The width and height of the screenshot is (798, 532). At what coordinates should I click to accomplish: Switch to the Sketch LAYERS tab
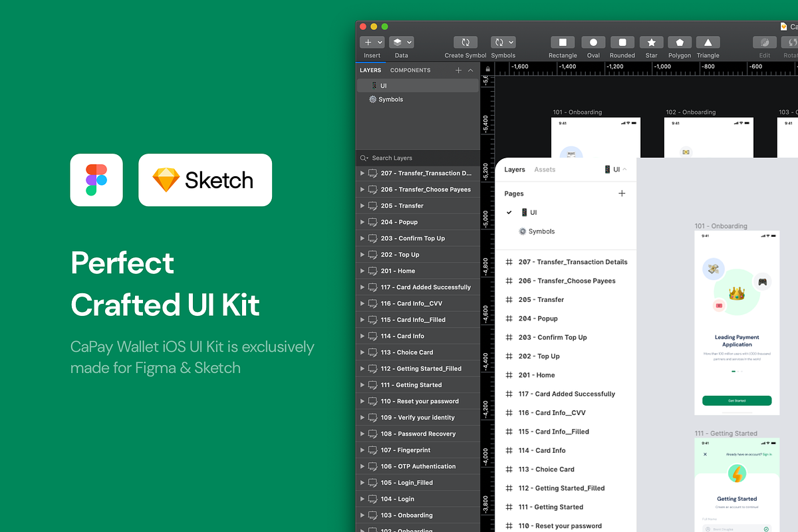(370, 70)
